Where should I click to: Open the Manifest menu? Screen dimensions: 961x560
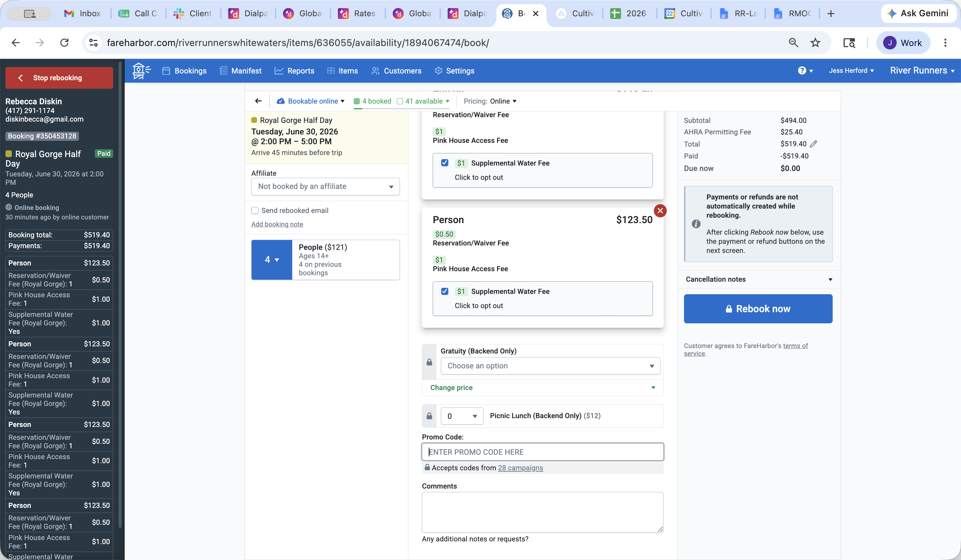[241, 71]
